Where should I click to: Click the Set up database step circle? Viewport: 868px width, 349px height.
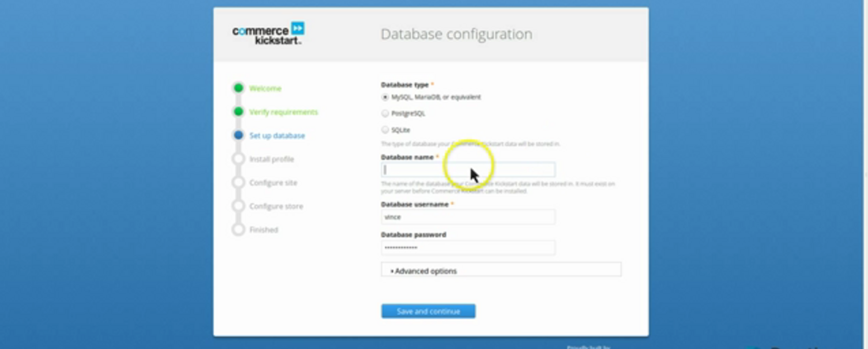[238, 135]
